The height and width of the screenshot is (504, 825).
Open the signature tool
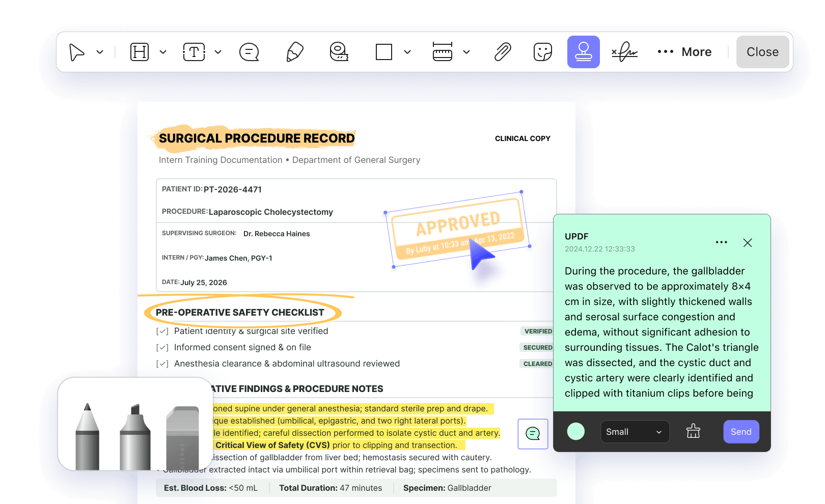tap(625, 52)
